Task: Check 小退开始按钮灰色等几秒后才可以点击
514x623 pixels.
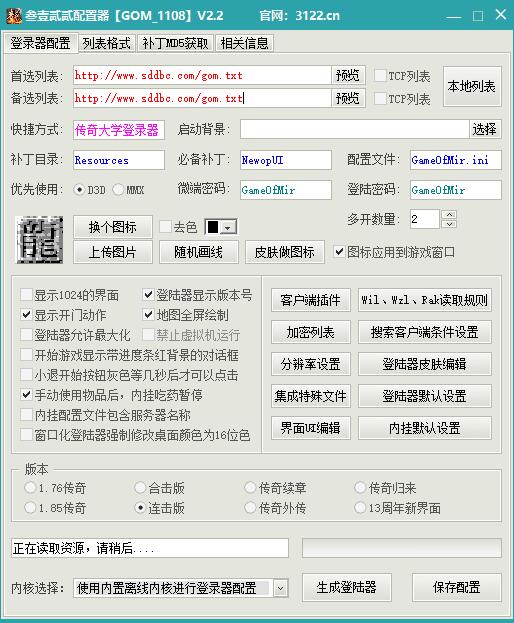Action: click(x=26, y=375)
